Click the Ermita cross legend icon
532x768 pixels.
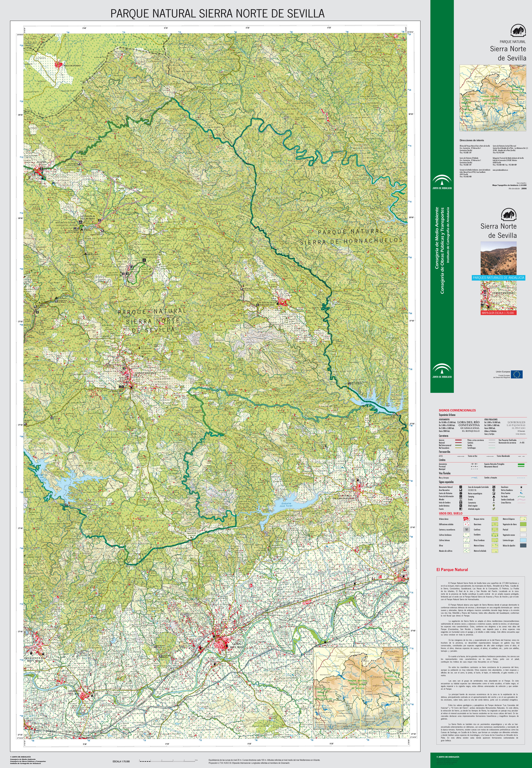click(494, 499)
